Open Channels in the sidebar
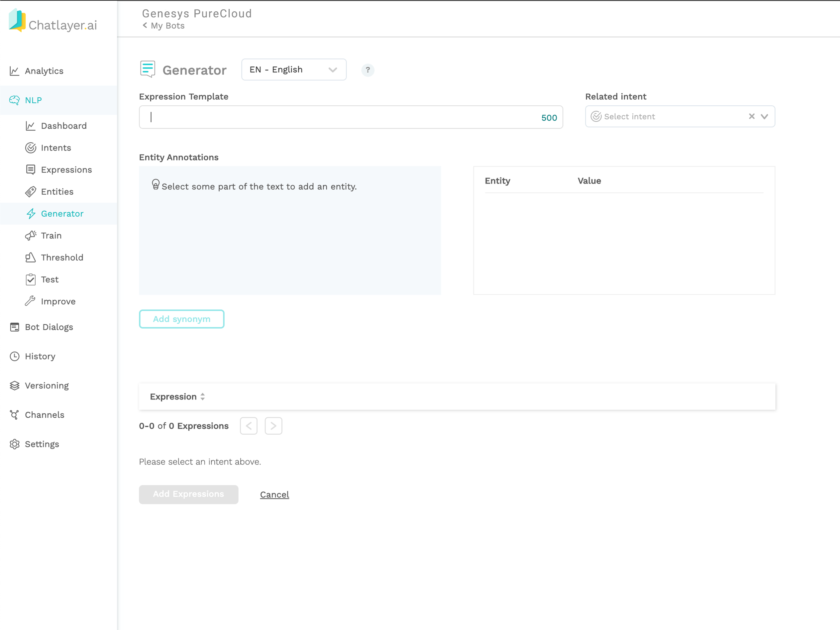The image size is (840, 630). pyautogui.click(x=58, y=415)
